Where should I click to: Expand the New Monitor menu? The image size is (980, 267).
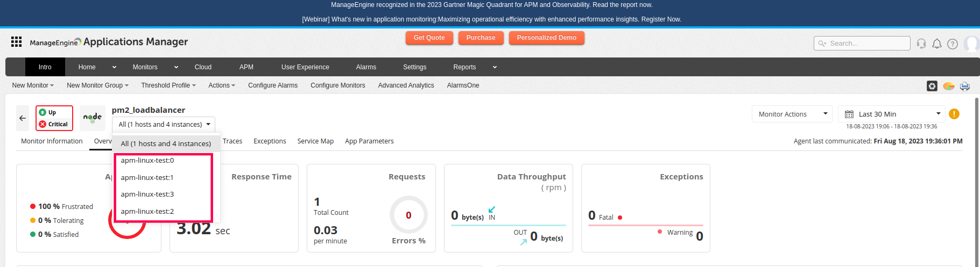click(33, 85)
